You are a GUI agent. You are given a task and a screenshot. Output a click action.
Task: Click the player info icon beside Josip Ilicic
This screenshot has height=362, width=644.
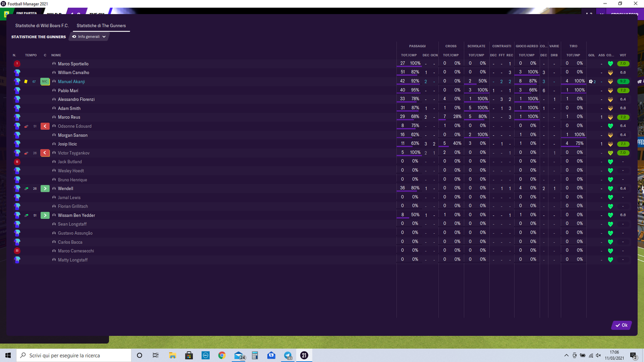tap(54, 144)
